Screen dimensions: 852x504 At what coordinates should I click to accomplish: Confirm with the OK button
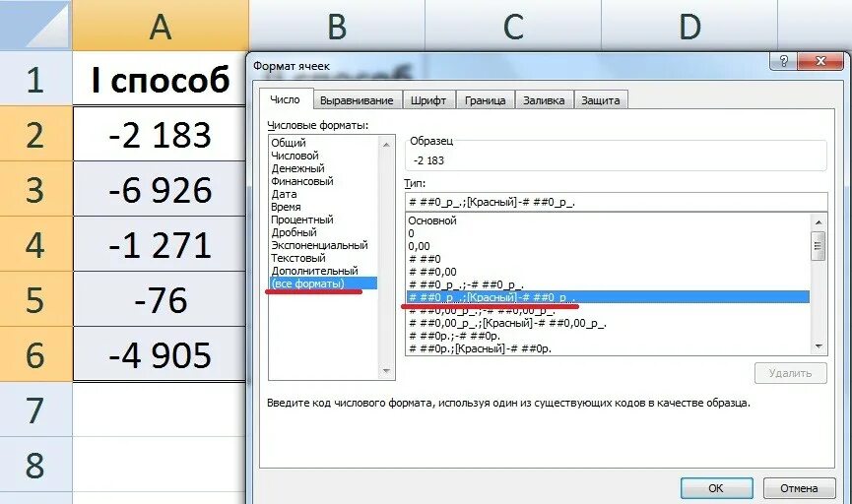[x=716, y=488]
